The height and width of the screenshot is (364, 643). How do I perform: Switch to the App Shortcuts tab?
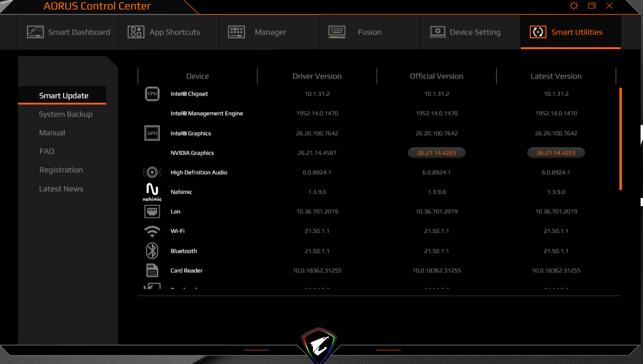click(164, 32)
